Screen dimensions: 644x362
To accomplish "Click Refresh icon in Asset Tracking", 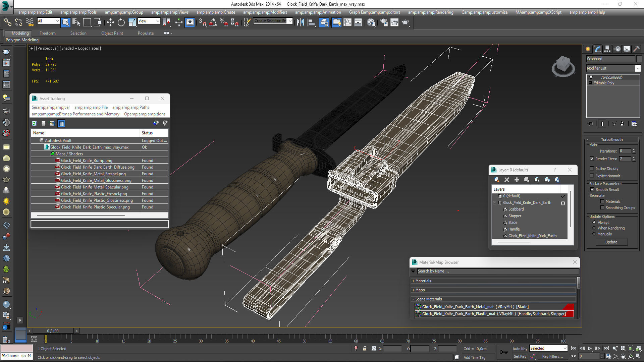I will coord(34,123).
